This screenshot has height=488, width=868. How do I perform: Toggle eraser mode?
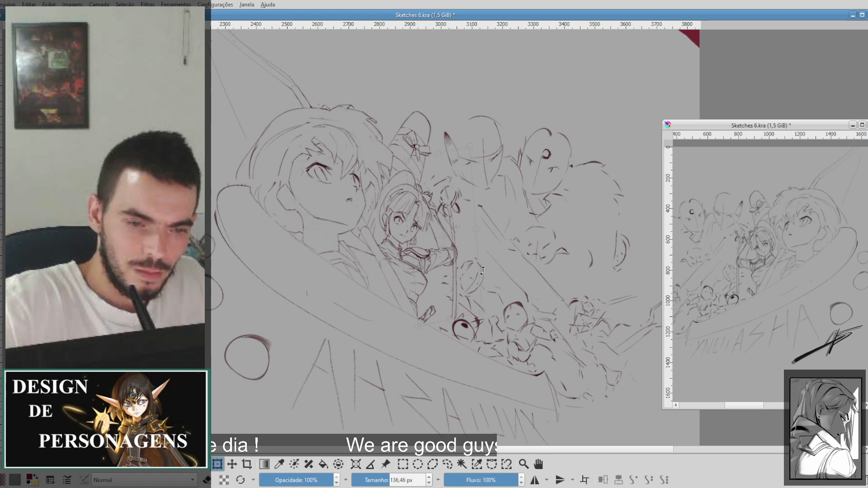click(x=208, y=480)
